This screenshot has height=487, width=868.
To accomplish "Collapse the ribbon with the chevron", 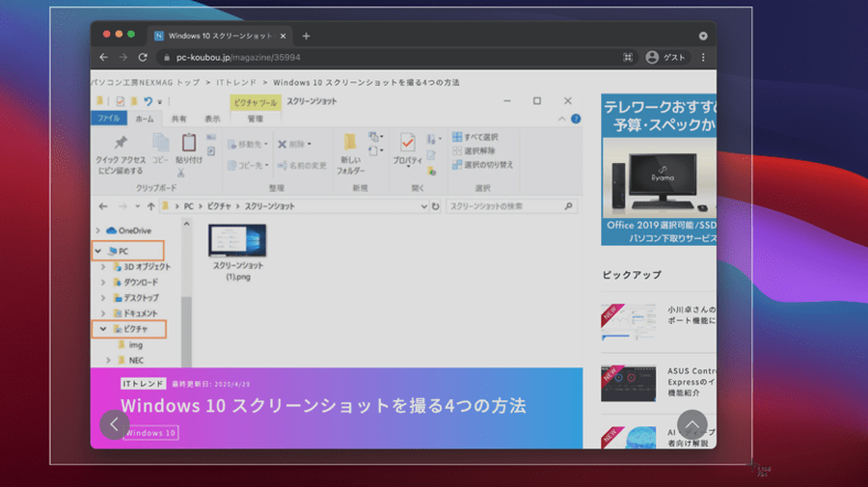I will point(562,119).
